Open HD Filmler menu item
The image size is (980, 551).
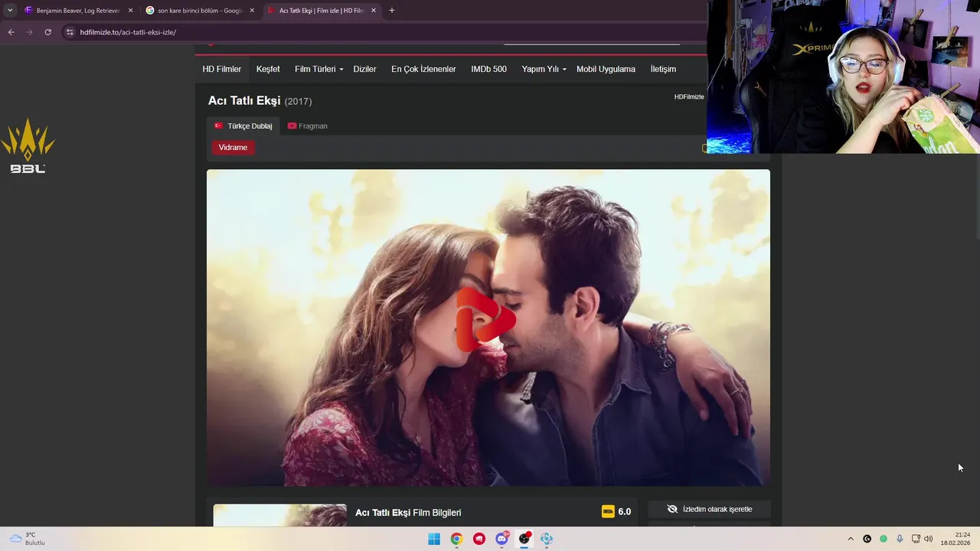click(x=221, y=69)
